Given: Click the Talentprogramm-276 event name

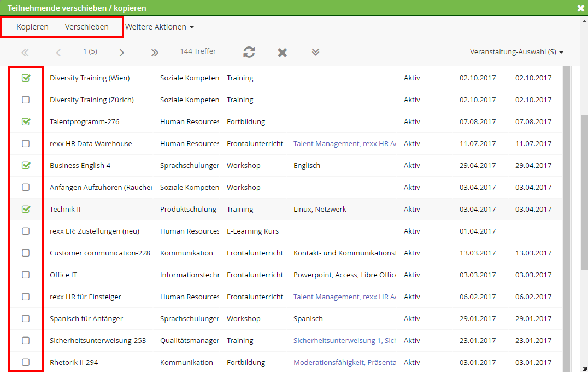Looking at the screenshot, I should coord(84,121).
